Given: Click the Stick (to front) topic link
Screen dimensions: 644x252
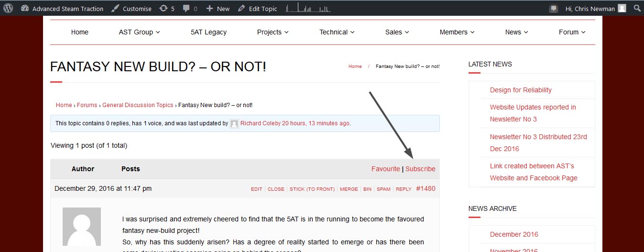Looking at the screenshot, I should 312,189.
